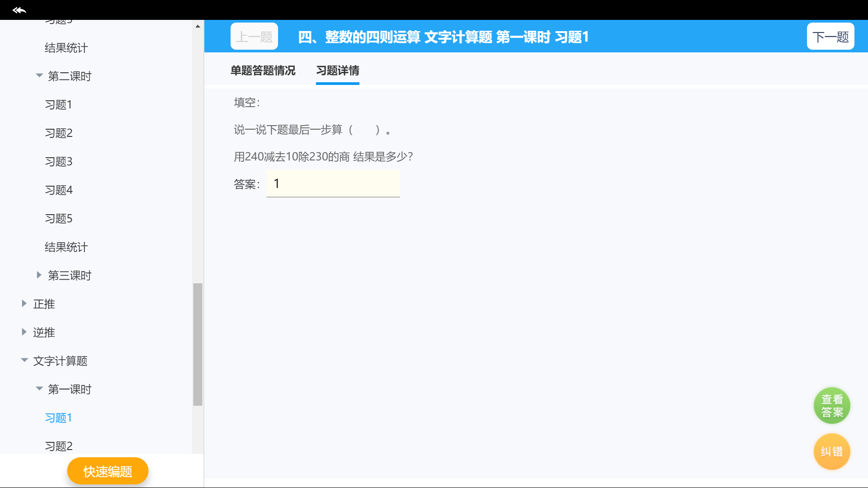868x488 pixels.
Task: Collapse the 第一课时 section under 文字计算题
Action: [x=39, y=389]
